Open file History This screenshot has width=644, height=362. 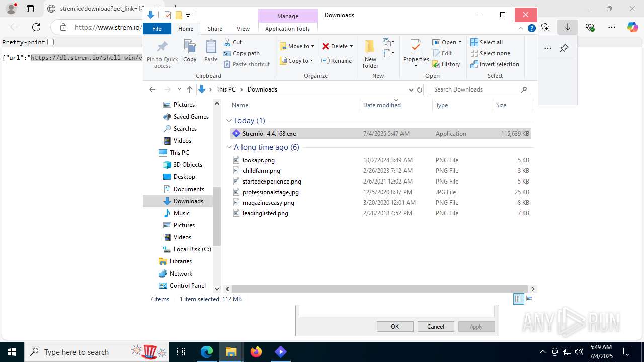click(x=446, y=64)
